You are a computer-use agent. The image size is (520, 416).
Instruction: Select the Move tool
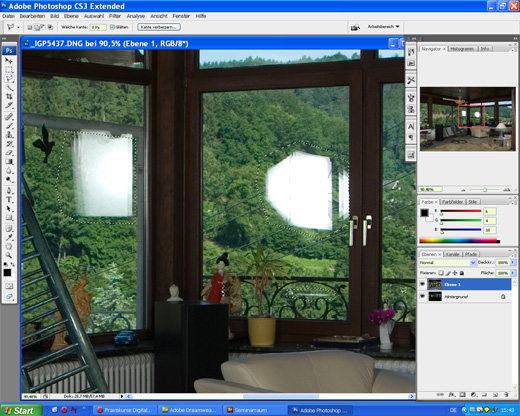pos(9,61)
